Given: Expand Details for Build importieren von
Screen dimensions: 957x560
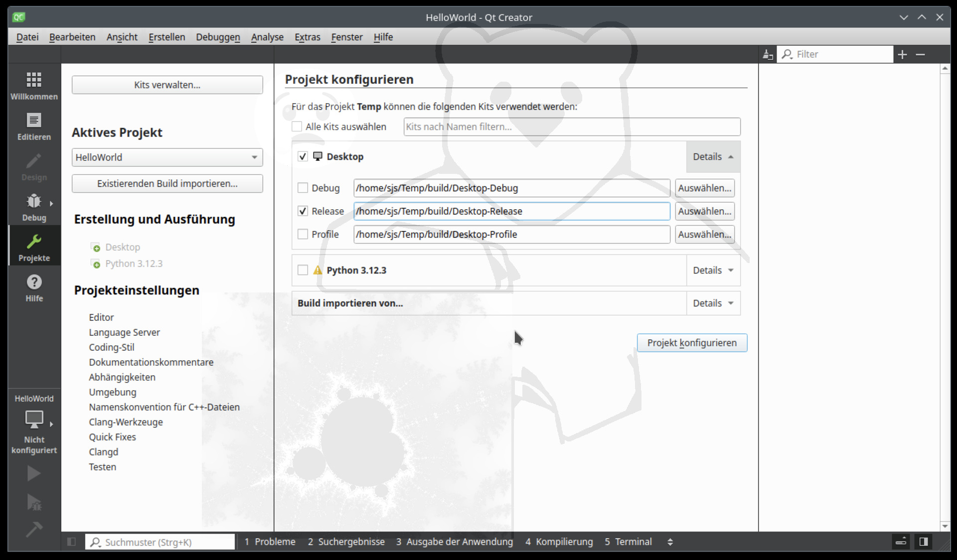Looking at the screenshot, I should (713, 303).
